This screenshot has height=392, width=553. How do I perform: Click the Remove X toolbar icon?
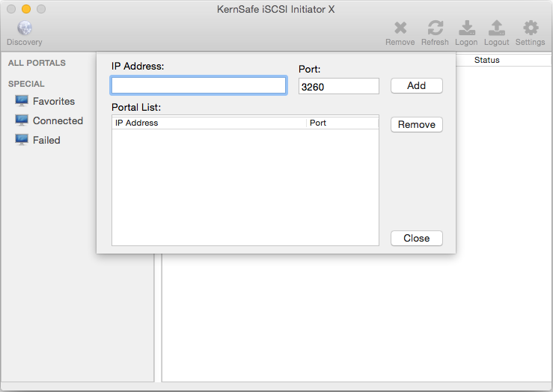click(400, 28)
